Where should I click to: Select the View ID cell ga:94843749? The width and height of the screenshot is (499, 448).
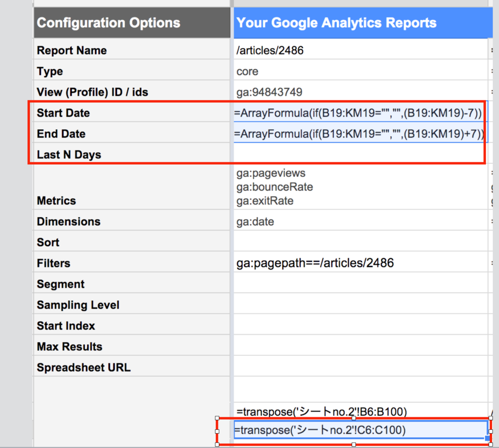pyautogui.click(x=361, y=92)
